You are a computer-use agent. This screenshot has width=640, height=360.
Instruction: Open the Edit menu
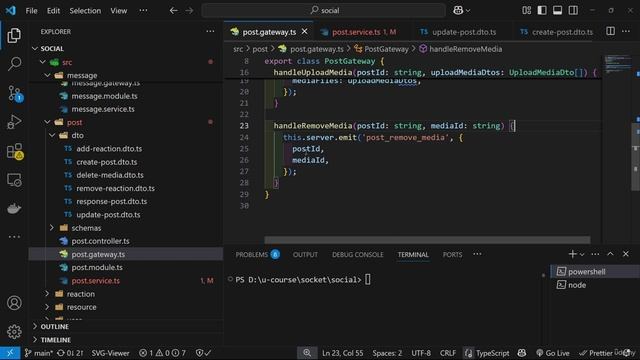(53, 11)
